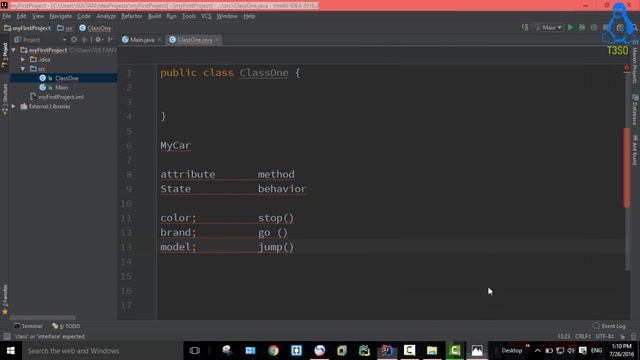The height and width of the screenshot is (360, 640).
Task: Click the ENG language indicator
Action: point(596,351)
